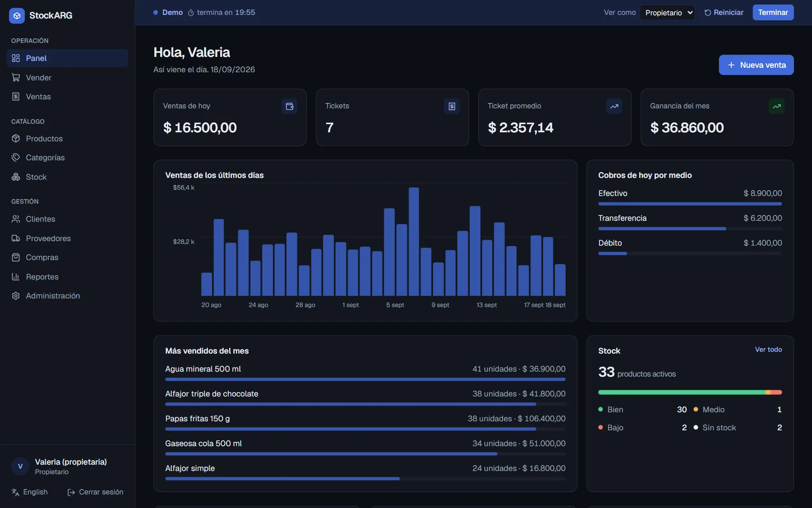Screen dimensions: 812x508
Task: Click the Productos box icon
Action: [x=16, y=139]
